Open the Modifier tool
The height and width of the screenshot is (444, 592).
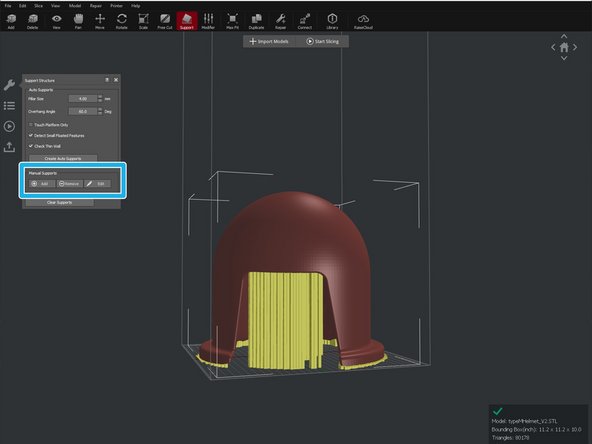tap(208, 21)
